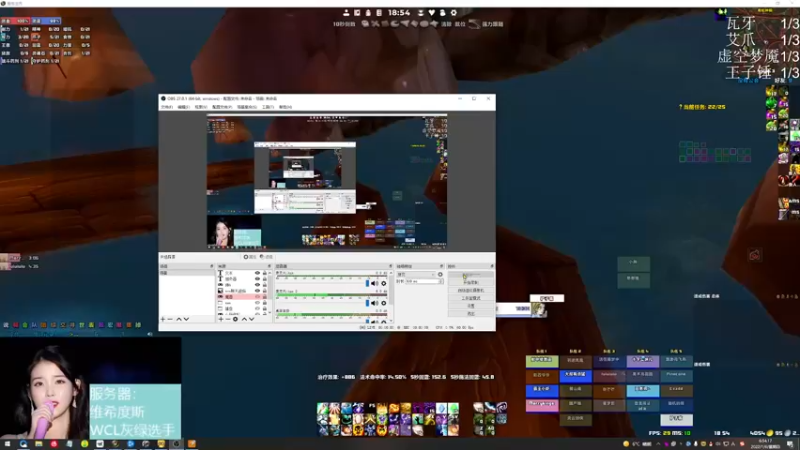
Task: Click the 18:54 clock in game top bar
Action: (x=399, y=13)
